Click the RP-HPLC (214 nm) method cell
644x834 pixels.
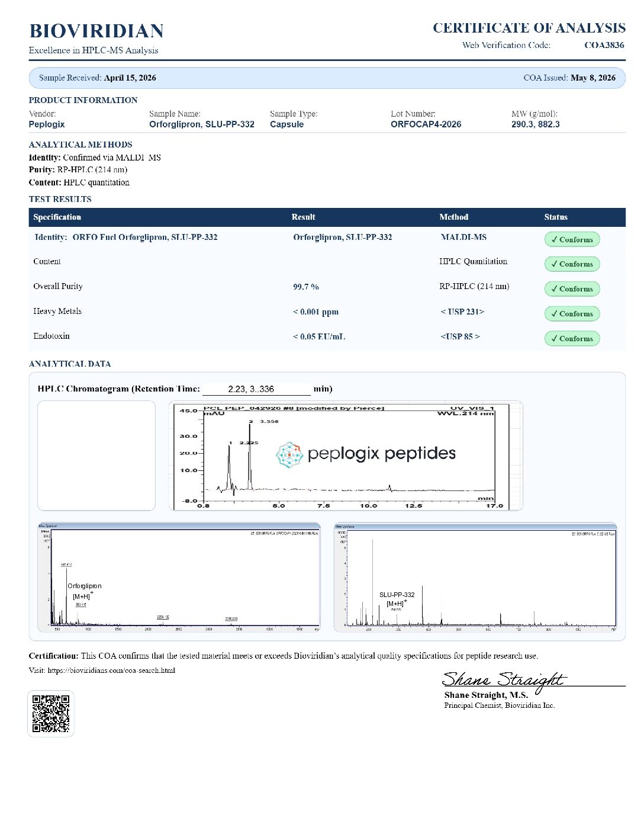(x=474, y=286)
